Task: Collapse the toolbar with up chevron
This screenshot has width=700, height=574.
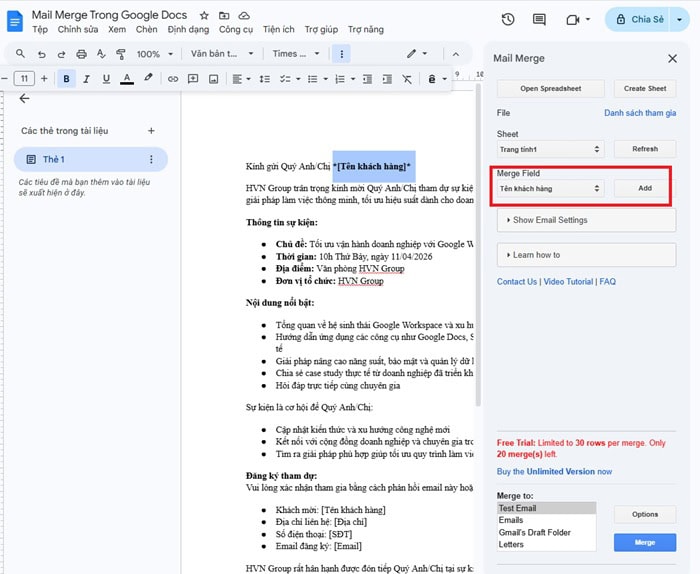Action: [456, 54]
